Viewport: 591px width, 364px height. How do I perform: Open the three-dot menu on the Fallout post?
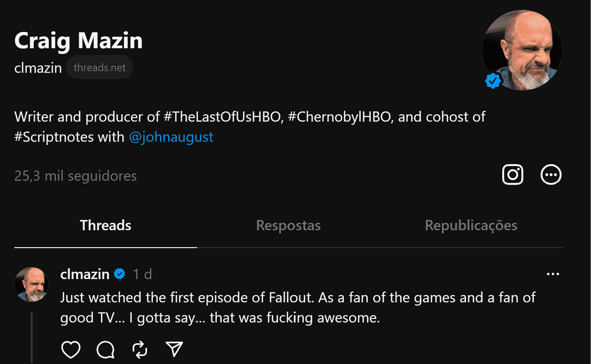click(x=553, y=274)
